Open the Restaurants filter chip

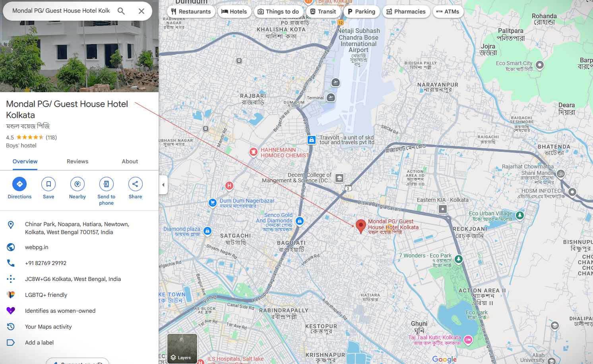point(191,12)
